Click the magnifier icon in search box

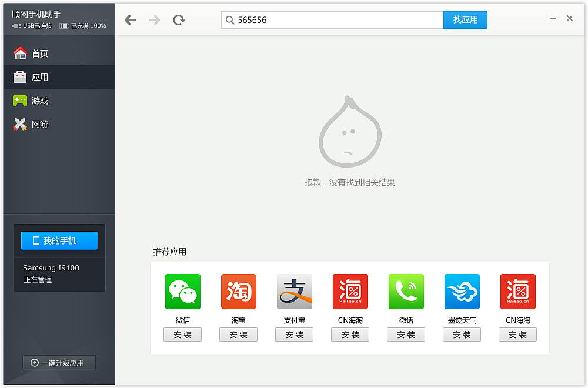tap(229, 20)
